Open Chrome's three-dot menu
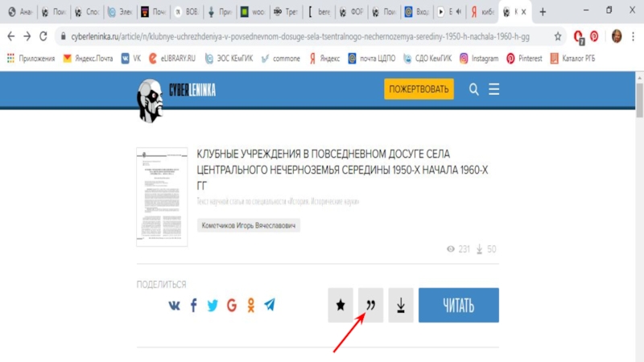This screenshot has width=644, height=362. (x=634, y=36)
